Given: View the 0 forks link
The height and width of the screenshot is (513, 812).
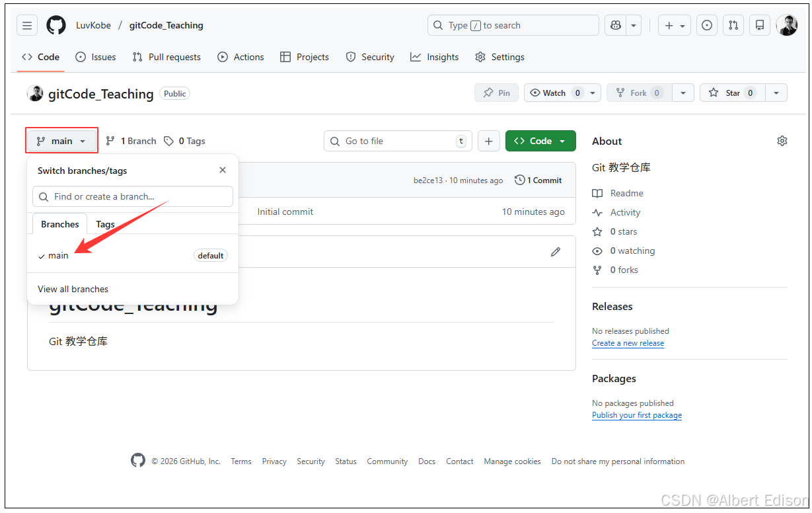Looking at the screenshot, I should (x=615, y=270).
